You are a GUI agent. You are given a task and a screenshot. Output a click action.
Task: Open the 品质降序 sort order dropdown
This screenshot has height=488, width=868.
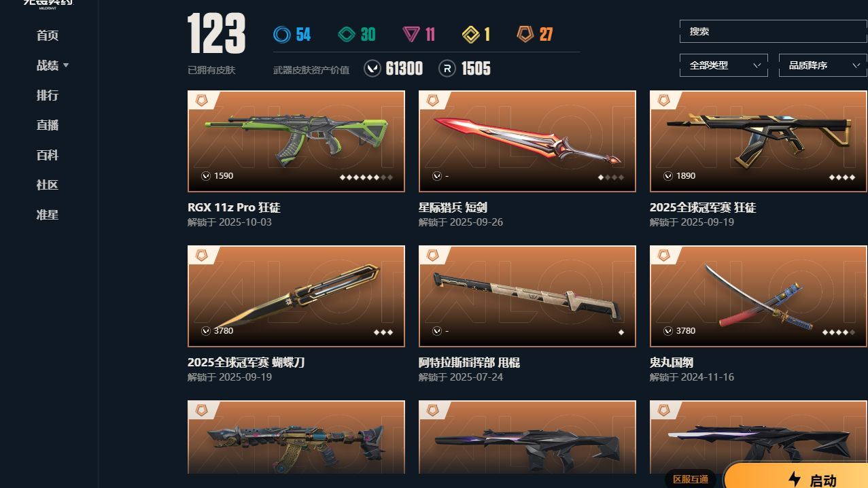click(822, 65)
